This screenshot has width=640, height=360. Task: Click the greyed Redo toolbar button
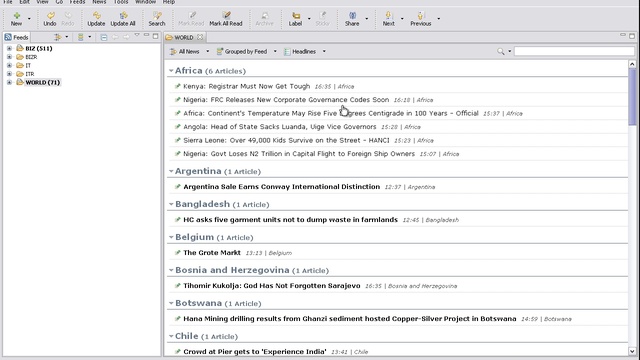[x=68, y=19]
